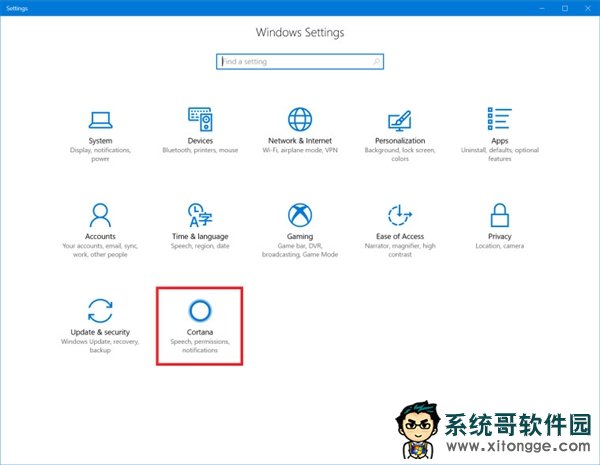The height and width of the screenshot is (465, 600).
Task: Open the Personalization paintbrush icon
Action: 400,120
